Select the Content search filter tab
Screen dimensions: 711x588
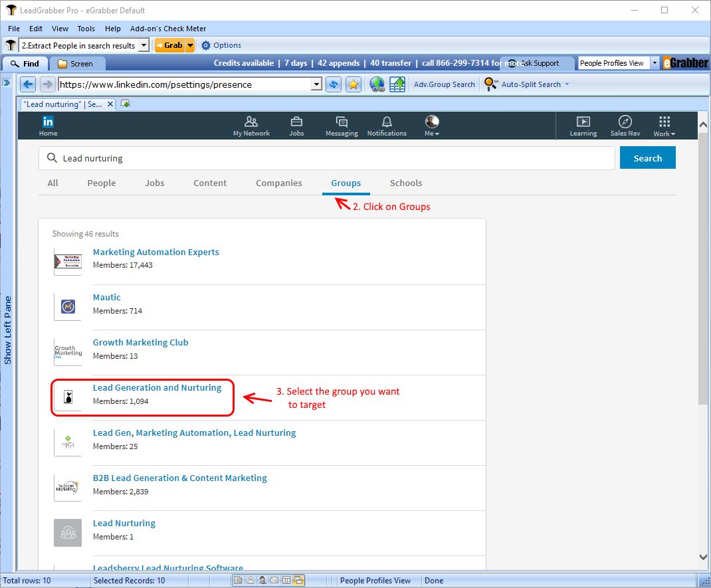pos(210,183)
